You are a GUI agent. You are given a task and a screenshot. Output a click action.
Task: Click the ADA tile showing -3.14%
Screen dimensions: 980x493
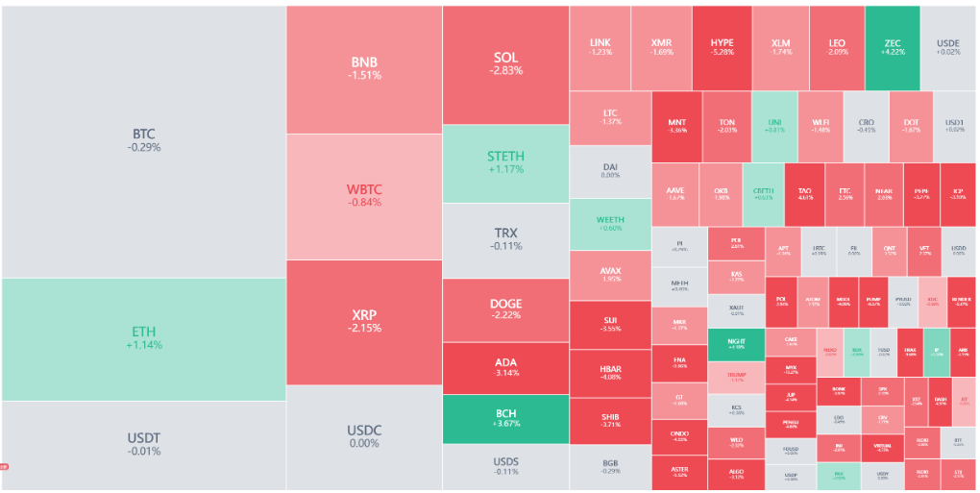coord(505,367)
